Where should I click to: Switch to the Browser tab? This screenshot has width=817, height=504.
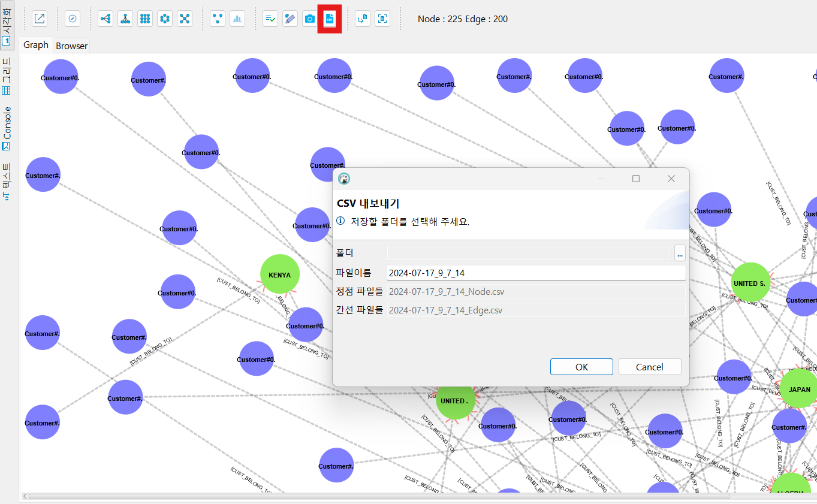(71, 46)
